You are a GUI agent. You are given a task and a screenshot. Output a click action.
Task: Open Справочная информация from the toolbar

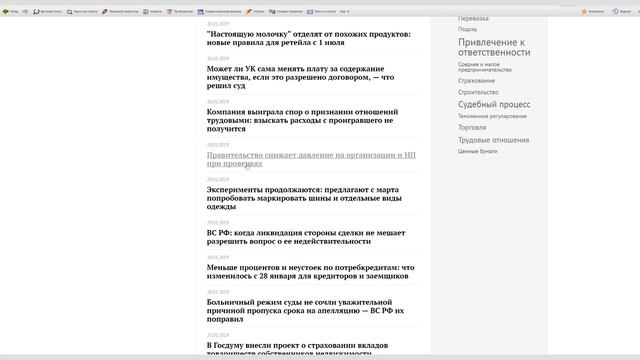point(219,11)
